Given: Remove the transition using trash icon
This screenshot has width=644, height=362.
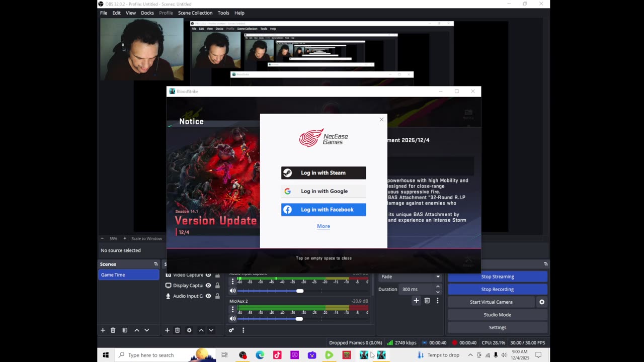Looking at the screenshot, I should coord(427,301).
